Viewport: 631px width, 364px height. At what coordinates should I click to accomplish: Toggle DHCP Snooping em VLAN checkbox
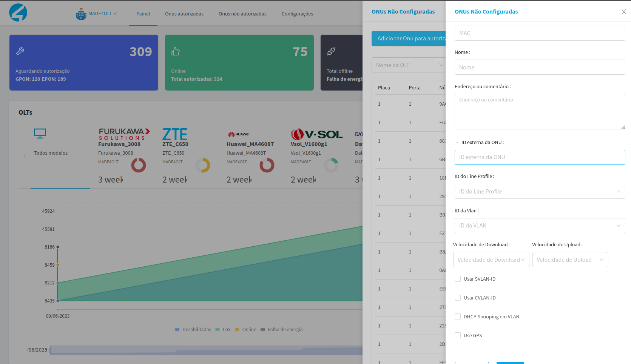(458, 316)
